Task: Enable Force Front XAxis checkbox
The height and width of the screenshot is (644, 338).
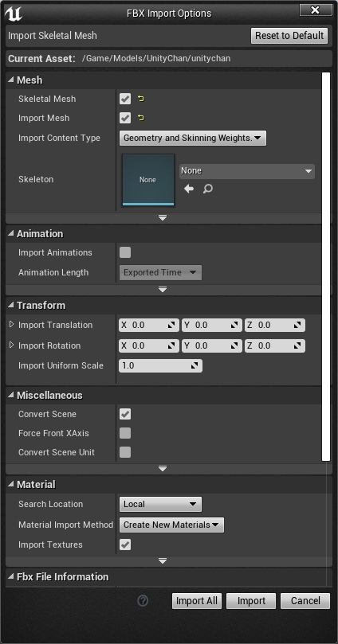Action: point(125,433)
